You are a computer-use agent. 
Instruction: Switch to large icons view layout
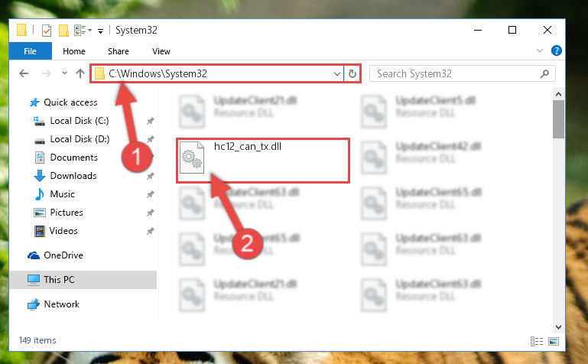pyautogui.click(x=553, y=341)
